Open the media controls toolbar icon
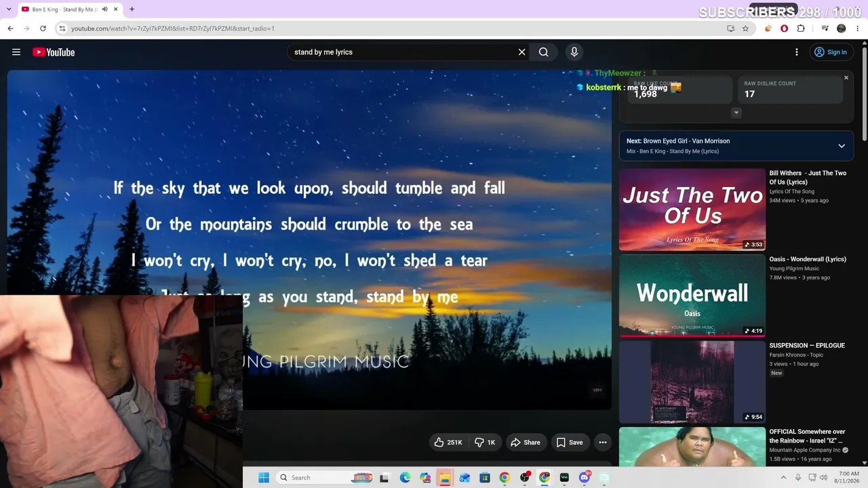This screenshot has width=868, height=488. point(825,28)
